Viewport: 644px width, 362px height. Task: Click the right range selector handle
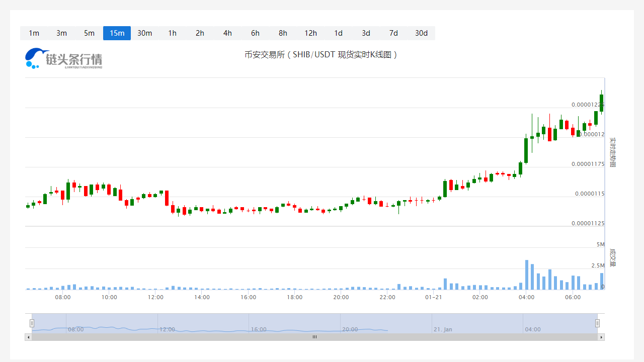597,323
